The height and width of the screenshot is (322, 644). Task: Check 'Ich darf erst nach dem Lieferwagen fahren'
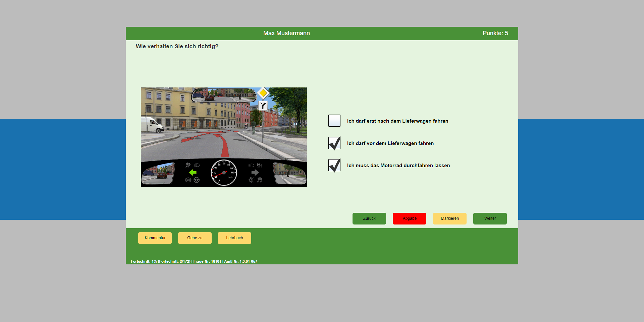pyautogui.click(x=334, y=121)
